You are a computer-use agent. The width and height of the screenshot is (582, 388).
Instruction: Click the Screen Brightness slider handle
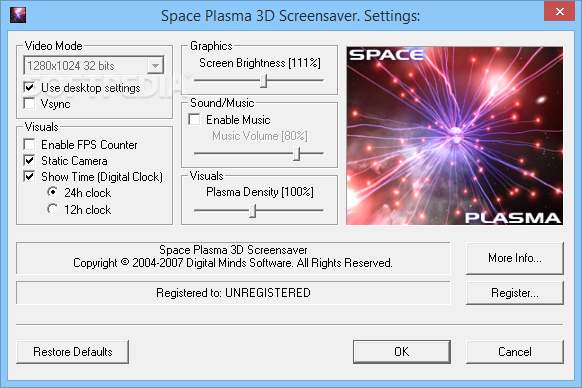click(264, 80)
